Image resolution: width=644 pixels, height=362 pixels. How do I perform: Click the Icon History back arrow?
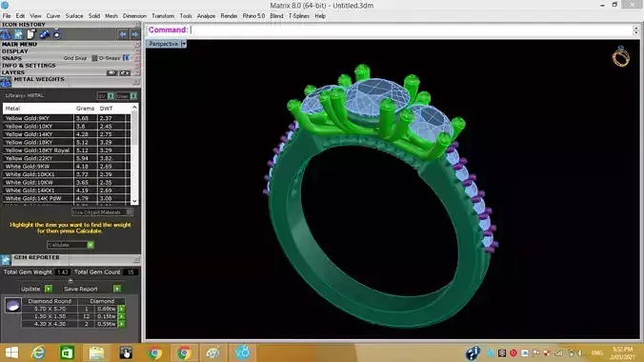(122, 34)
